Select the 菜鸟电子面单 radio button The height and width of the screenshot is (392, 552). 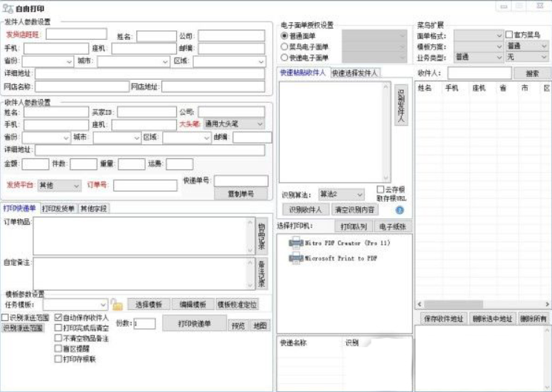[284, 47]
